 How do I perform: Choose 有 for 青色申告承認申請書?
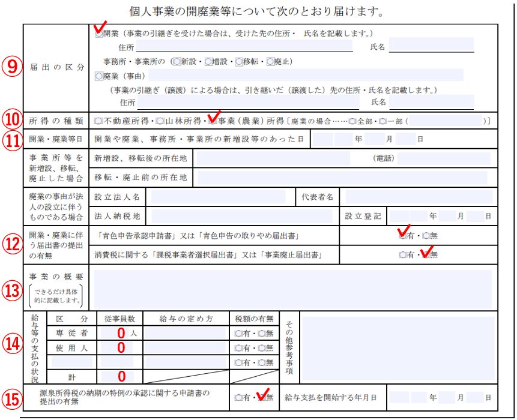coord(402,236)
